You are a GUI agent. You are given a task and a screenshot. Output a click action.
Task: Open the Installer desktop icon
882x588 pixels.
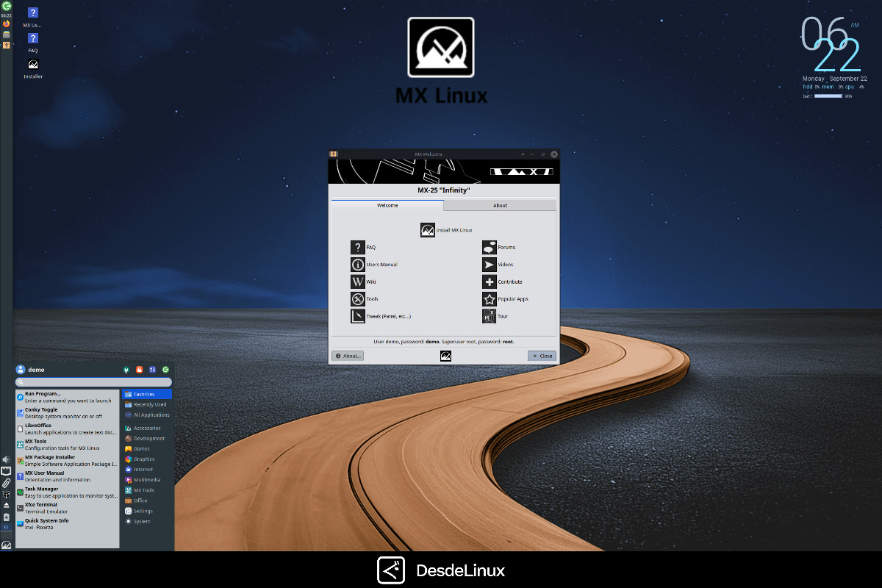[x=32, y=65]
